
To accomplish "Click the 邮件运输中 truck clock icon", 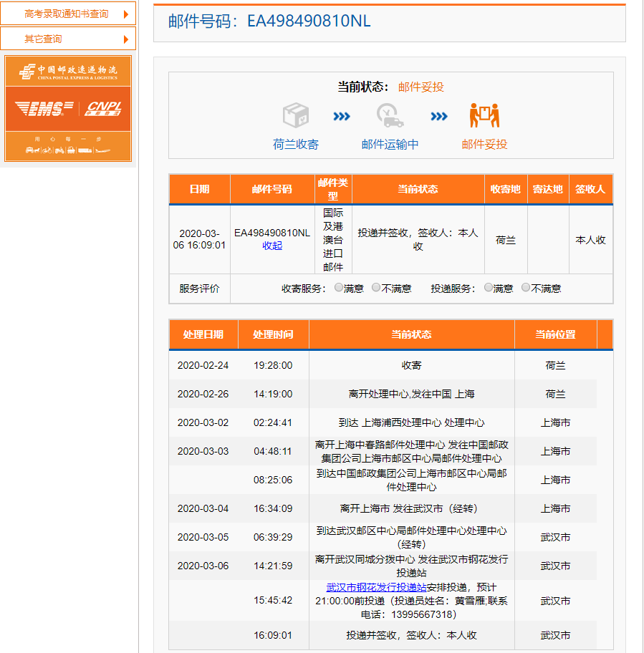I will (390, 115).
